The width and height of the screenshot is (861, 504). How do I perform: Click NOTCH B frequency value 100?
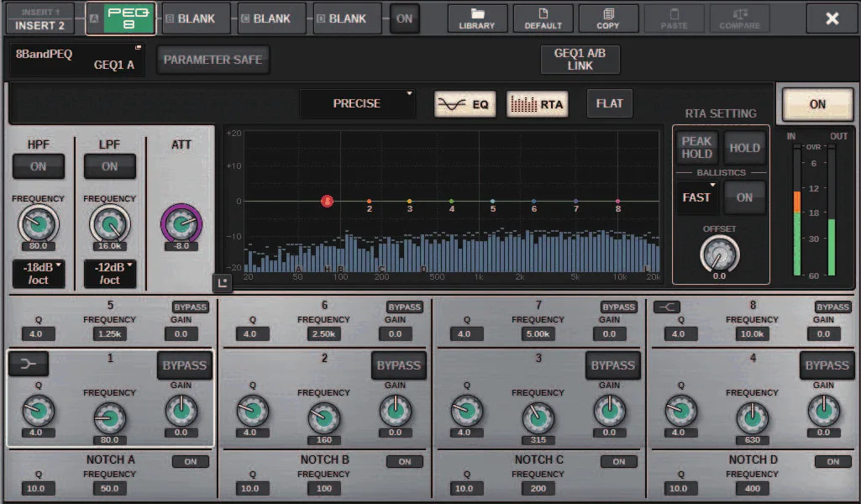324,488
